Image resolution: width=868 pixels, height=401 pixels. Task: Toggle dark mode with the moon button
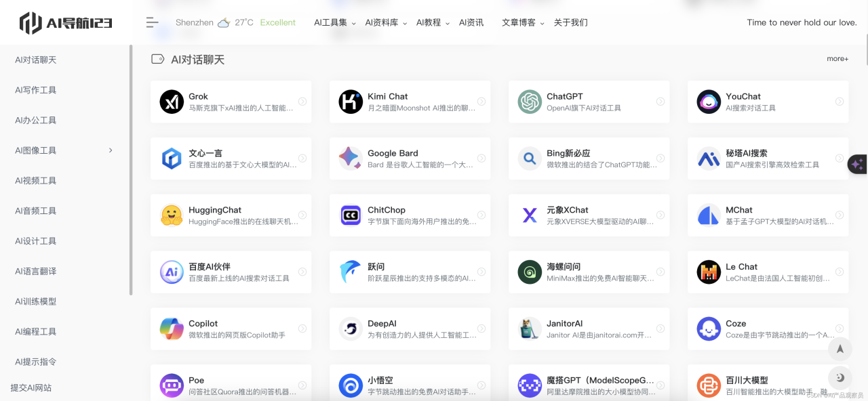click(840, 377)
